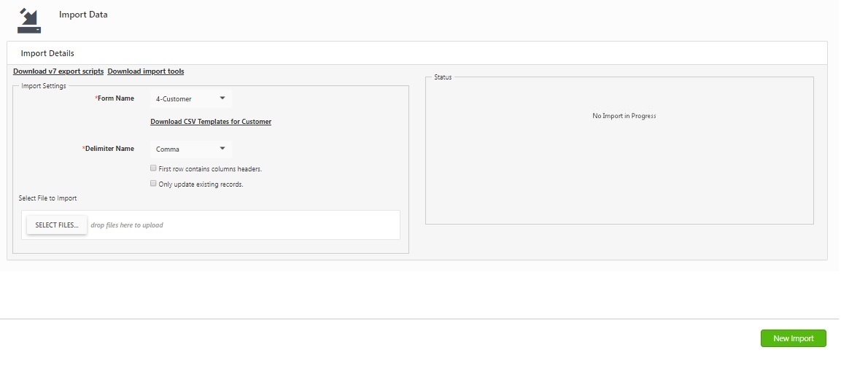
Task: Click the Download import tools link
Action: click(146, 71)
